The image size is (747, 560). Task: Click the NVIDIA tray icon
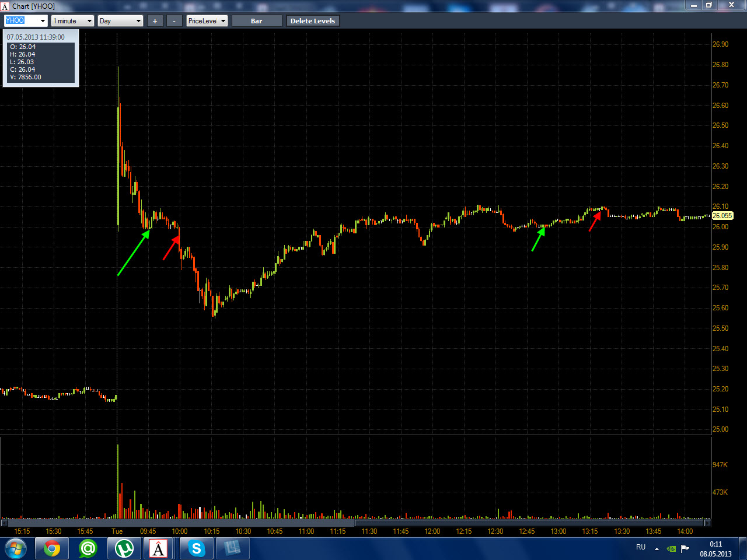[x=672, y=548]
